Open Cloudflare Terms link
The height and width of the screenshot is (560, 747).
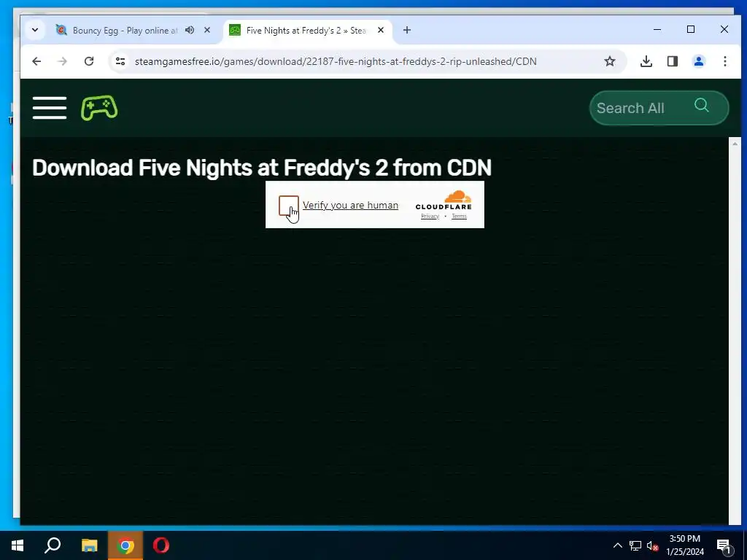coord(460,216)
